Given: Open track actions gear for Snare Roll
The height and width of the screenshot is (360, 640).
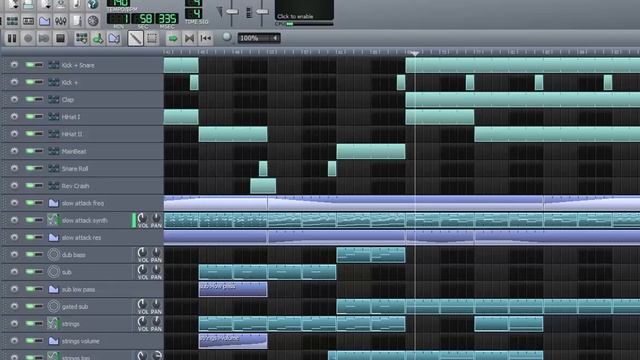Looking at the screenshot, I should tap(14, 168).
